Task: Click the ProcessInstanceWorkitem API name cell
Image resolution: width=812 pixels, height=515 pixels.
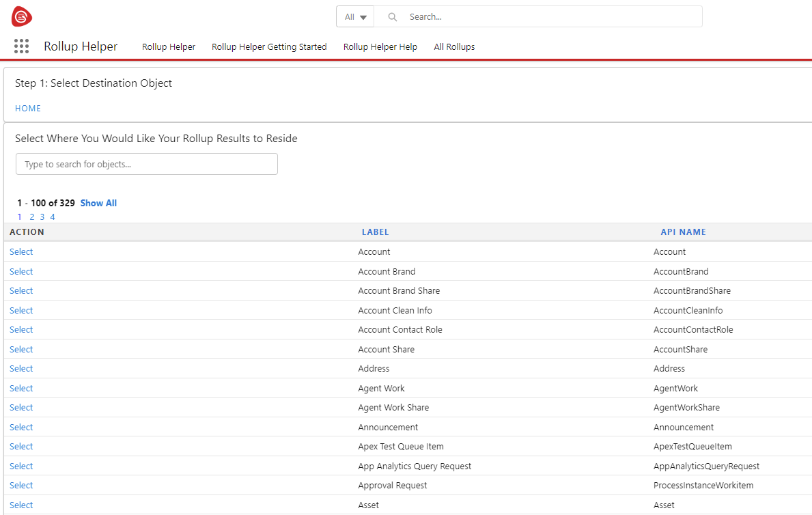Action: [703, 486]
